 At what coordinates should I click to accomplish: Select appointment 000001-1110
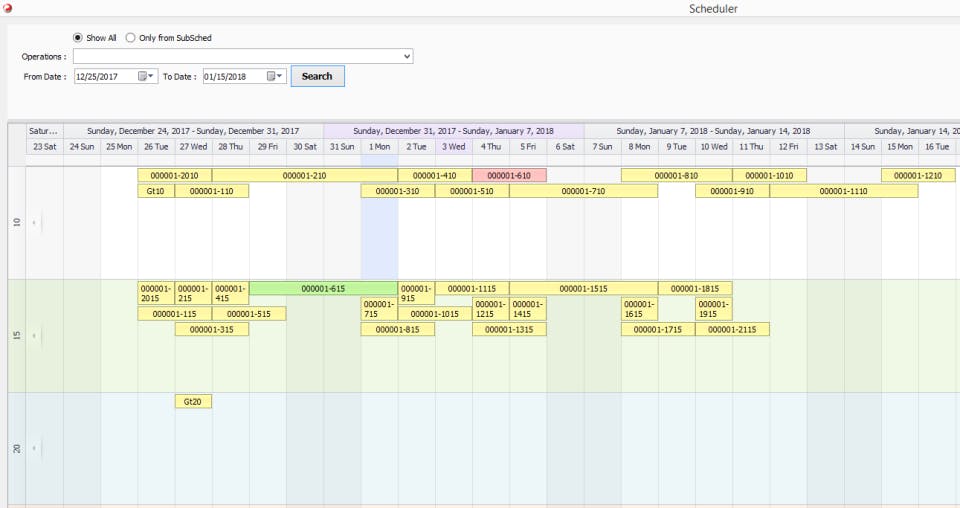[x=844, y=191]
